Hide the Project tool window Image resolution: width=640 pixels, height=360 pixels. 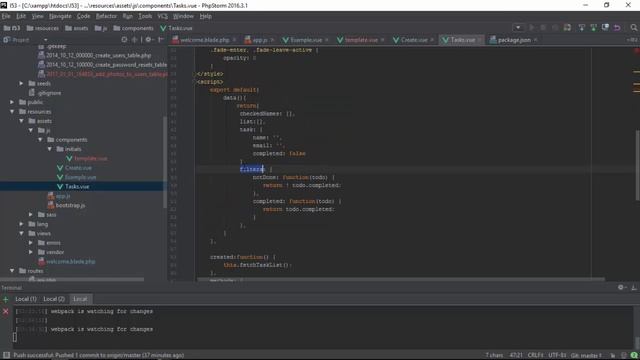(161, 40)
